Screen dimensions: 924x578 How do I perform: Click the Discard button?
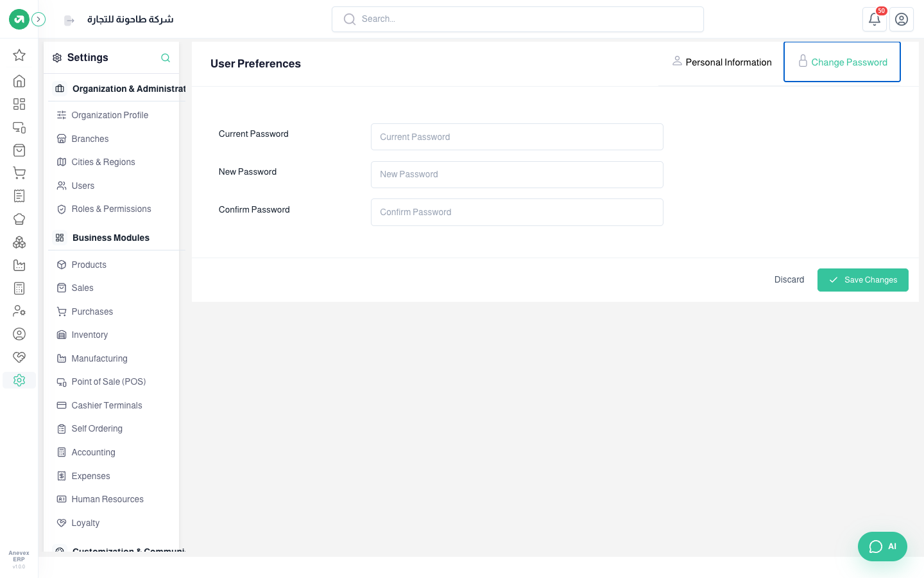tap(789, 280)
